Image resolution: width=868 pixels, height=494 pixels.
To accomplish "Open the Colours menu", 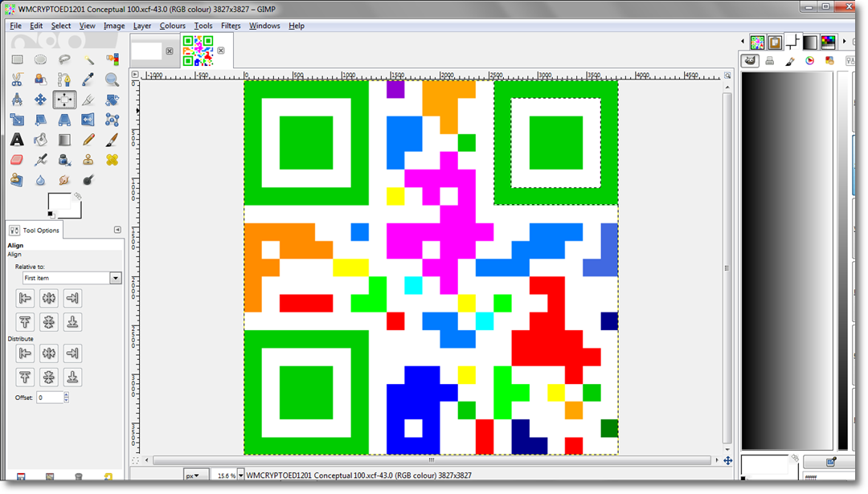I will click(x=172, y=26).
